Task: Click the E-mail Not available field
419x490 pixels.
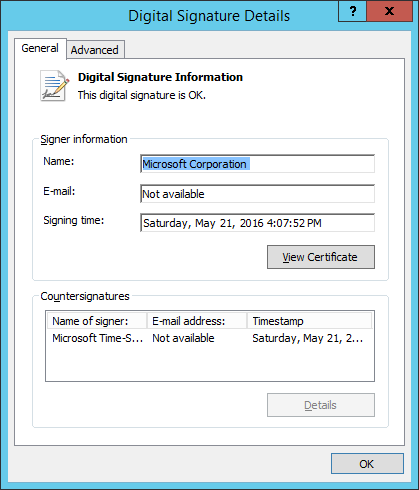Action: (x=257, y=194)
